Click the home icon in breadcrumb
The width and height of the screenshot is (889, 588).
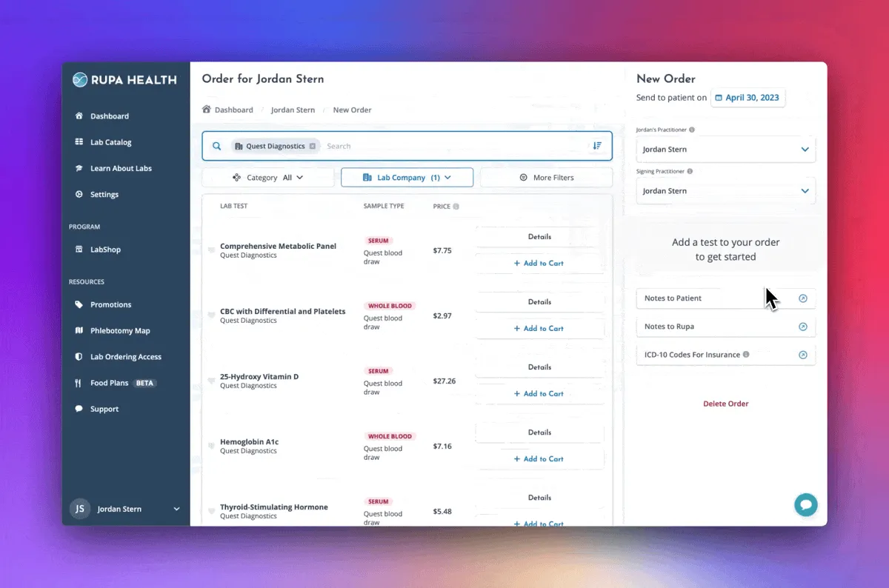(207, 110)
